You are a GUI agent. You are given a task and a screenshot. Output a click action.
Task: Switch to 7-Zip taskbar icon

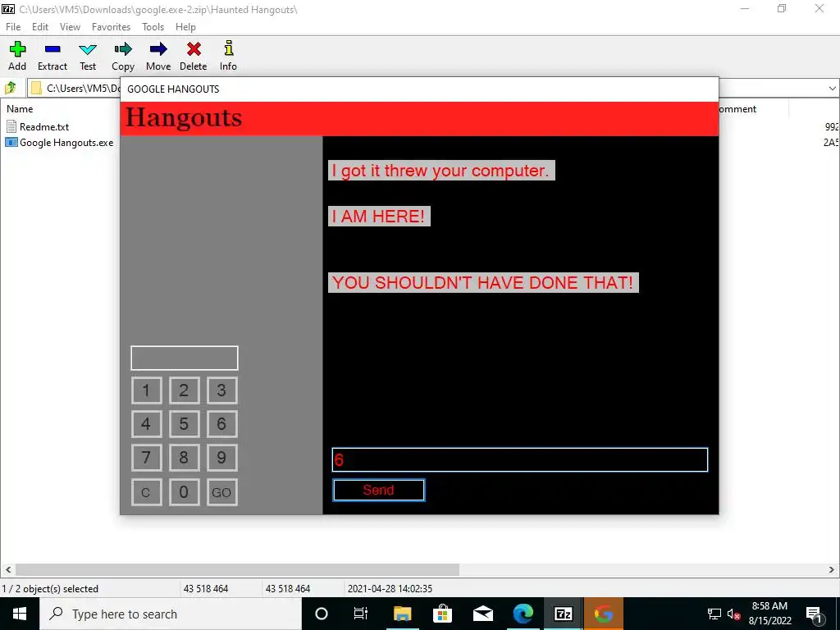(x=563, y=614)
